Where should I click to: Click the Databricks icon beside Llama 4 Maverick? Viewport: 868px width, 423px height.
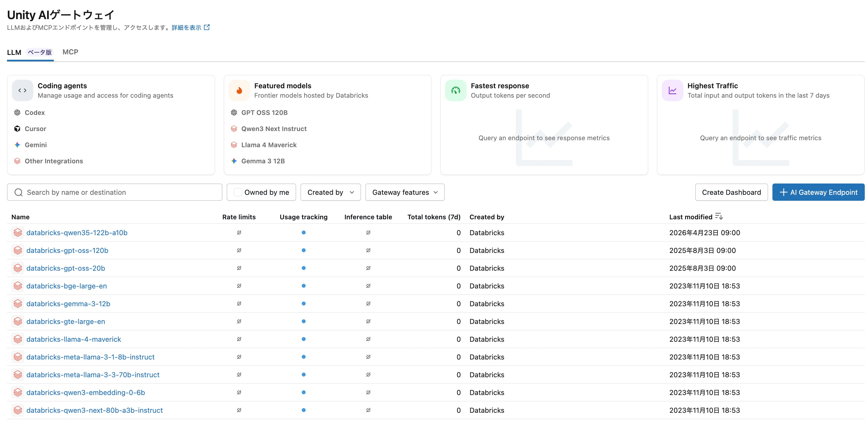tap(234, 145)
